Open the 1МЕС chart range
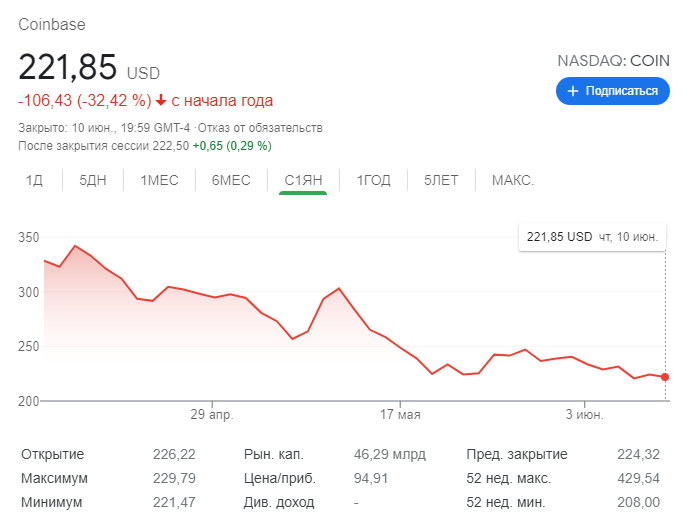690x530 pixels. [x=158, y=180]
